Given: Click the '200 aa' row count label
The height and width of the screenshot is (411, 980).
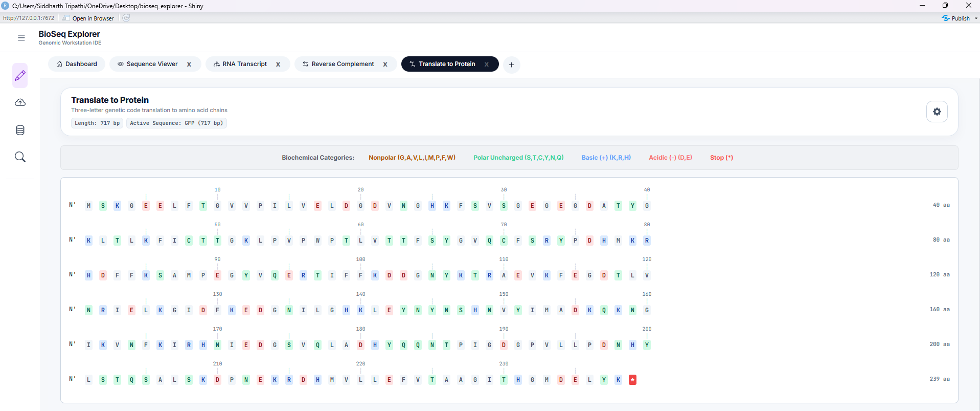Looking at the screenshot, I should coord(940,344).
